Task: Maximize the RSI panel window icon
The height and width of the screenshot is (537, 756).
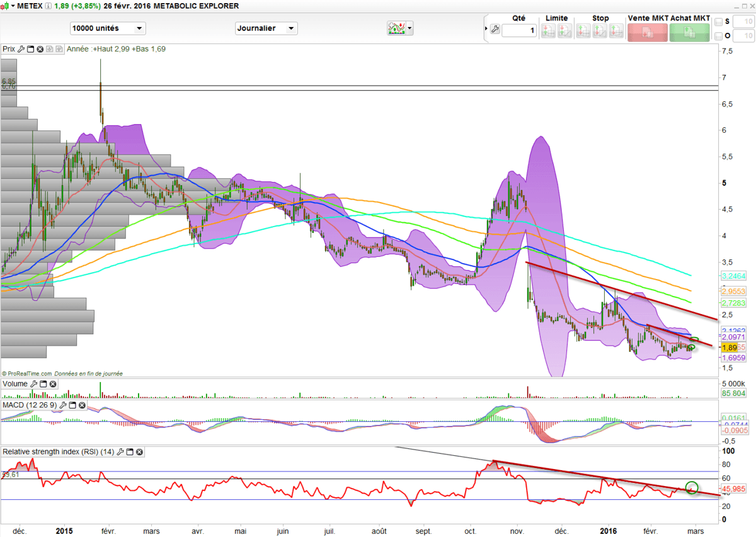Action: [x=130, y=452]
